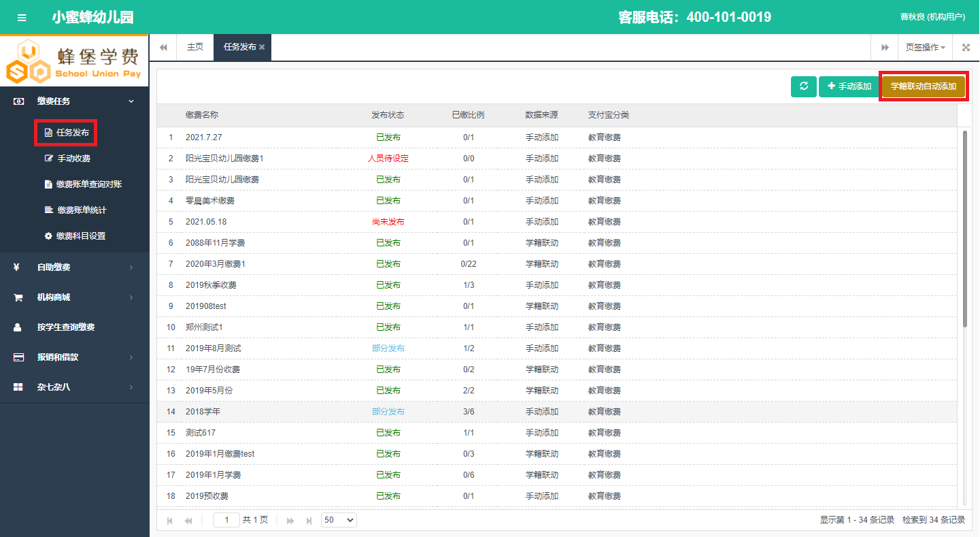
Task: Expand the 报销和借款 sidebar menu
Action: point(74,357)
